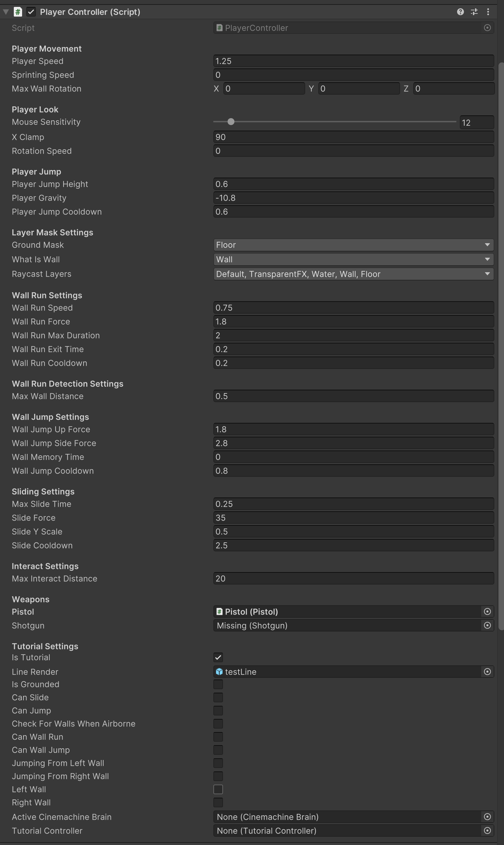Click inside the Player Speed input field
The height and width of the screenshot is (845, 504).
click(353, 61)
